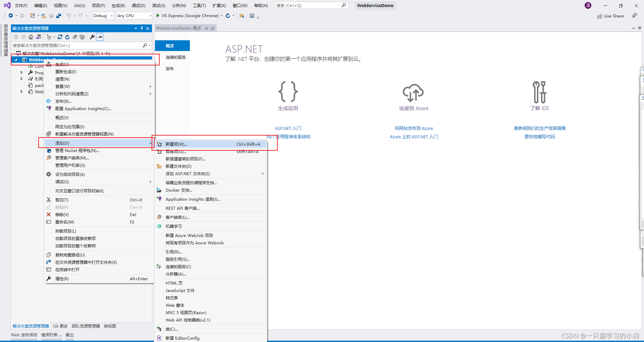Click the Find in Files toolbar icon
The height and width of the screenshot is (342, 644).
click(241, 16)
